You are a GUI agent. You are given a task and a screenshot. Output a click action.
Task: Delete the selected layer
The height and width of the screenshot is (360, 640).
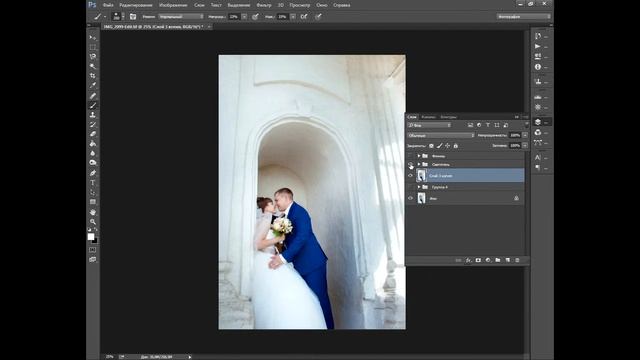[x=517, y=260]
